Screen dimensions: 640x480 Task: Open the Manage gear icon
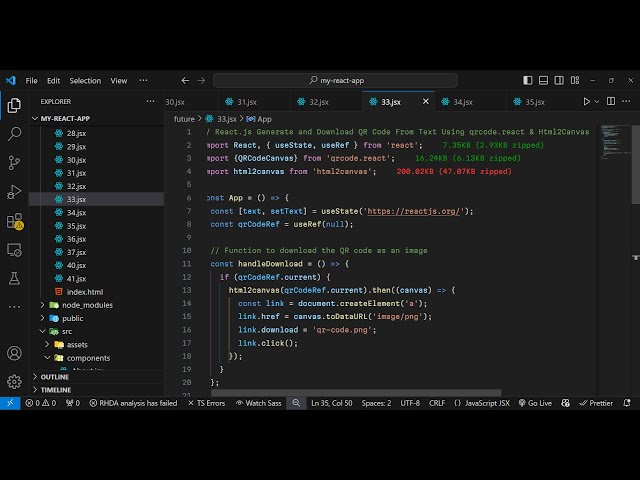[x=14, y=381]
